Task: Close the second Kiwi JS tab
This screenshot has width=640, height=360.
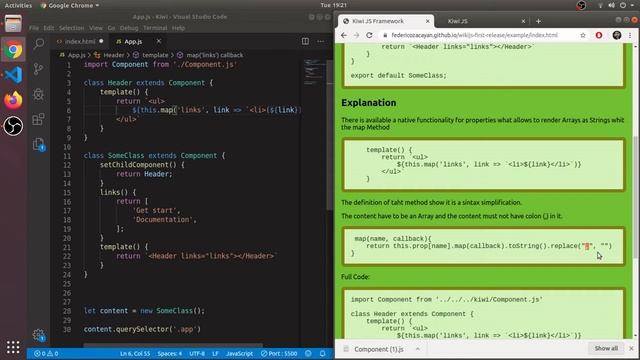Action: tap(523, 21)
